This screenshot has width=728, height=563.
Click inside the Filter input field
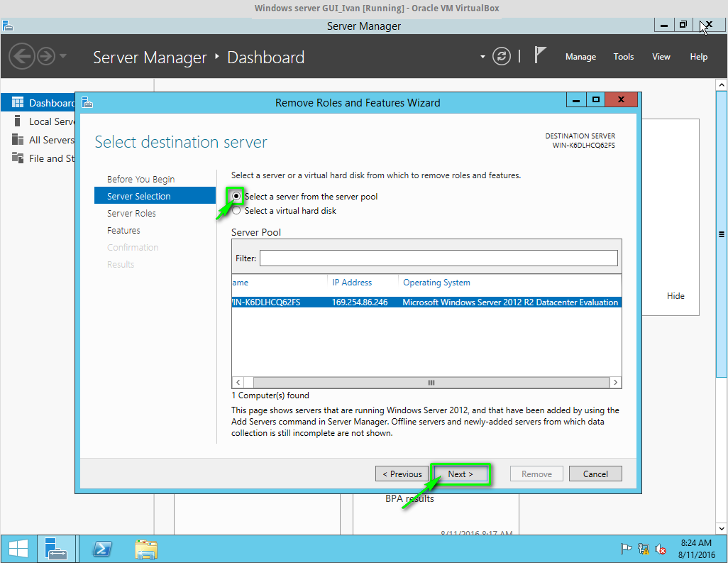point(439,258)
